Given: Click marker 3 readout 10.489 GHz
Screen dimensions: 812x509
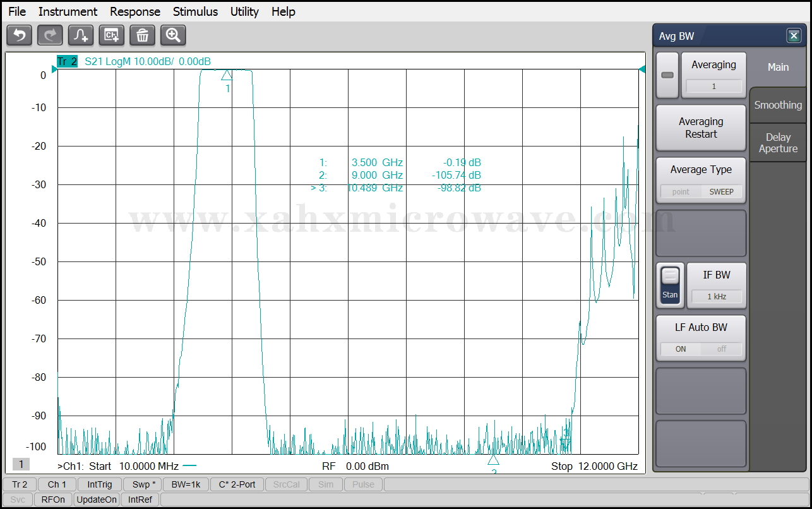Looking at the screenshot, I should (375, 188).
